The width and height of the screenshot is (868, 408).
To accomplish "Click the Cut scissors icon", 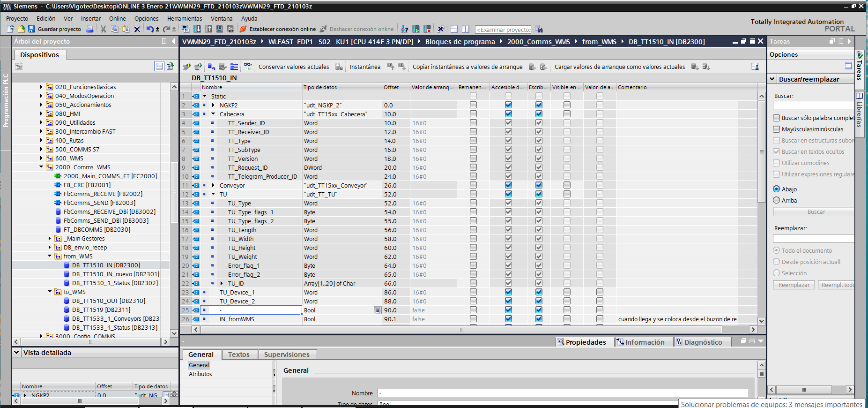I will [x=103, y=29].
